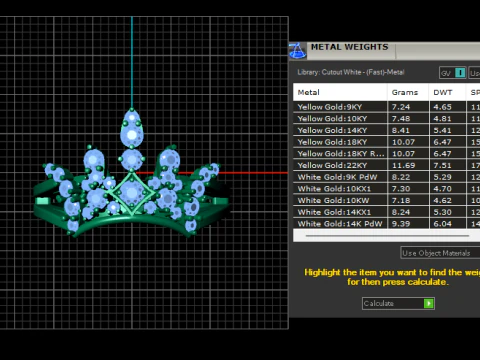The image size is (480, 360).
Task: Click the pear-shaped top gem on tiara
Action: [x=132, y=129]
